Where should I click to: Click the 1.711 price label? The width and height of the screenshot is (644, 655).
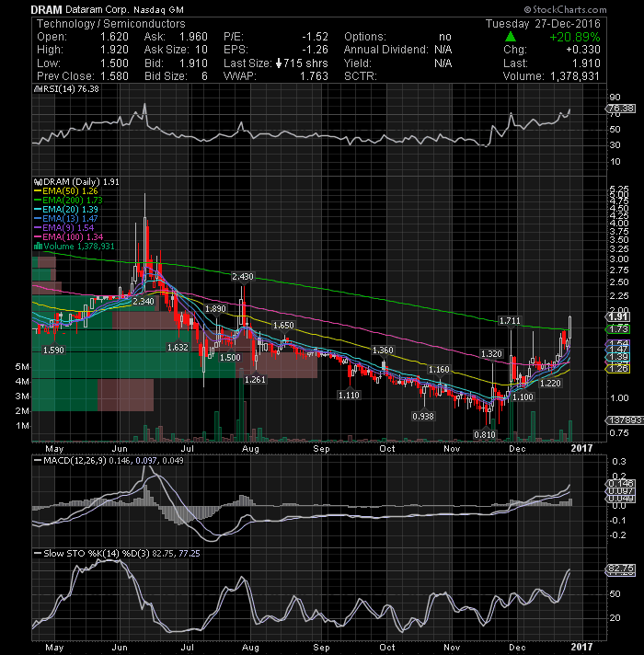pyautogui.click(x=510, y=321)
